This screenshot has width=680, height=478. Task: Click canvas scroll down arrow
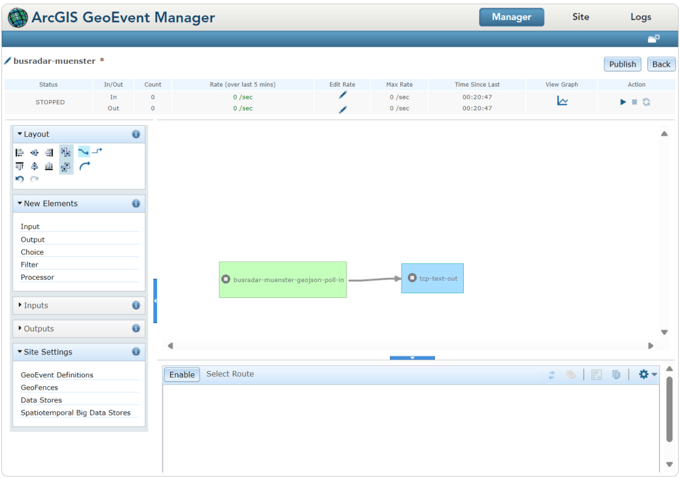click(664, 332)
